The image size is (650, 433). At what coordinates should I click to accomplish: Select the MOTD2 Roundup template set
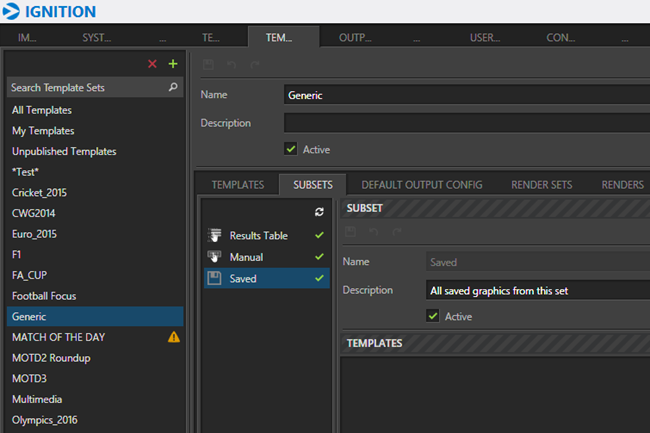coord(95,358)
